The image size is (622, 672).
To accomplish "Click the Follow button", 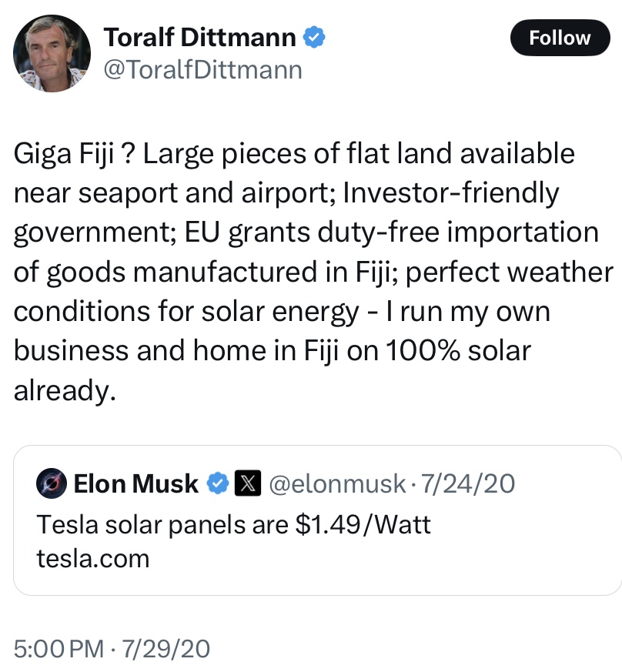I will [560, 38].
